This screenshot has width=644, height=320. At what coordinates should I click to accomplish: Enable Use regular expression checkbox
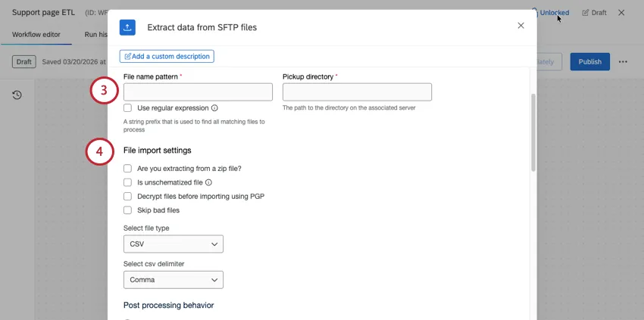pos(128,108)
